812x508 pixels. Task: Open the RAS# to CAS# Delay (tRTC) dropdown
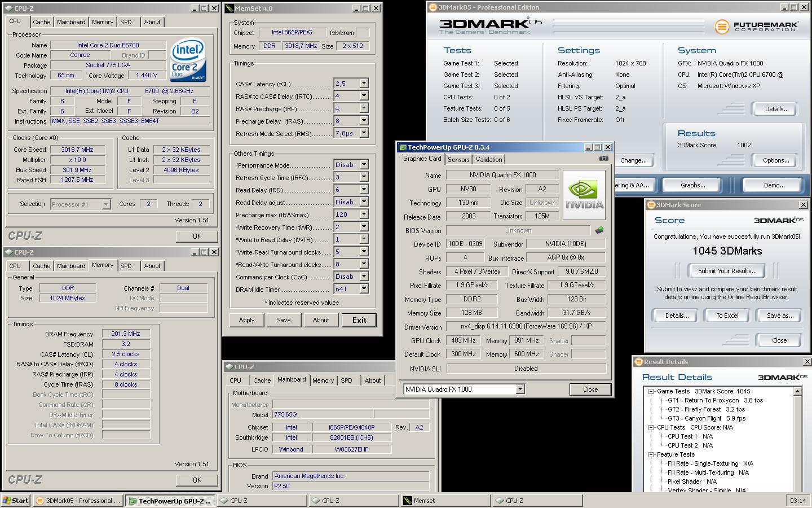click(x=364, y=96)
